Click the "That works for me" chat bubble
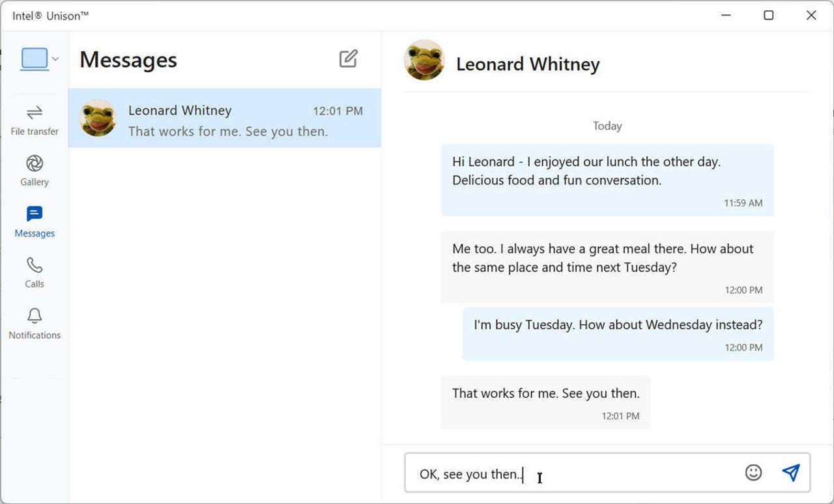 (x=545, y=402)
